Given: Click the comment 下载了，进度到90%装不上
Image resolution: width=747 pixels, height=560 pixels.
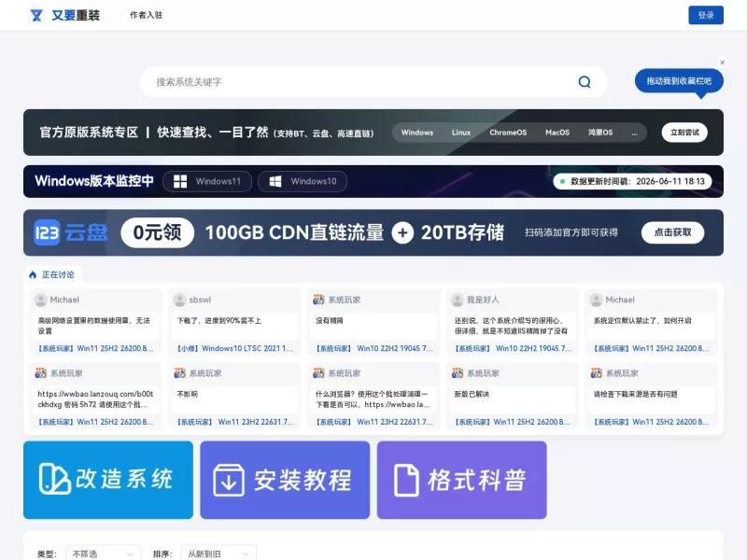Looking at the screenshot, I should pos(219,321).
